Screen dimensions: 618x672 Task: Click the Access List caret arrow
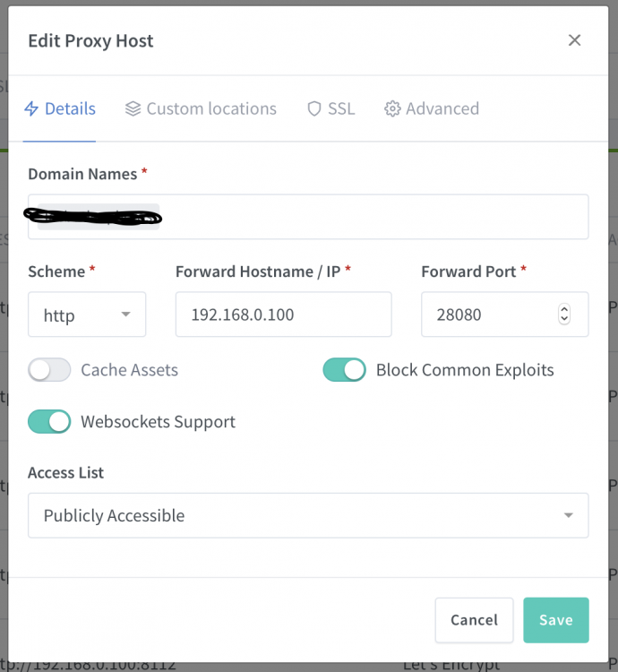coord(569,515)
